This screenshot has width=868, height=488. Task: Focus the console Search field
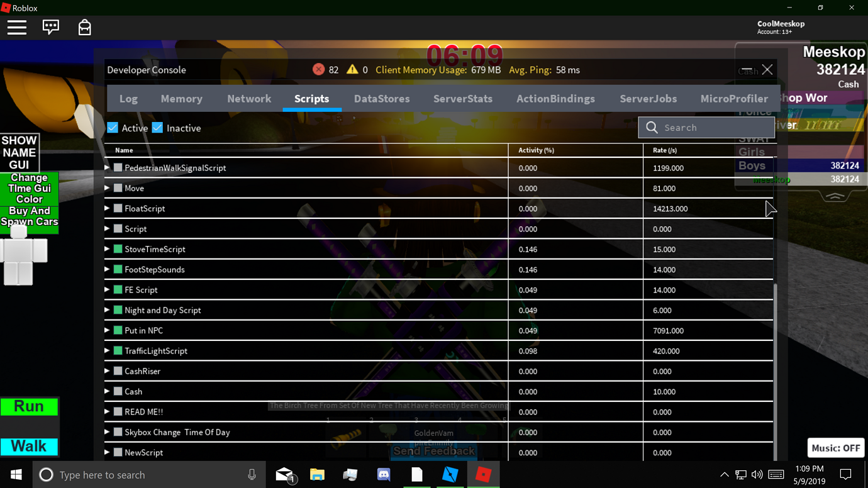pos(706,128)
